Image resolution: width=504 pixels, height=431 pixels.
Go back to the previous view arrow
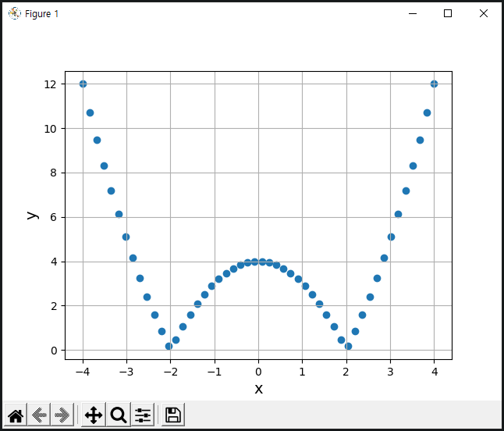point(39,415)
